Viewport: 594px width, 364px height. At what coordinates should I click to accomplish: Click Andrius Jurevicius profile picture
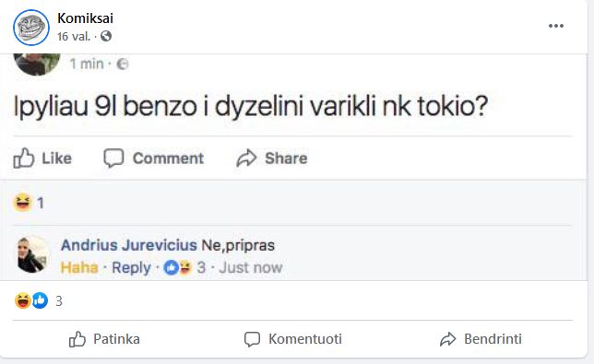[x=32, y=254]
